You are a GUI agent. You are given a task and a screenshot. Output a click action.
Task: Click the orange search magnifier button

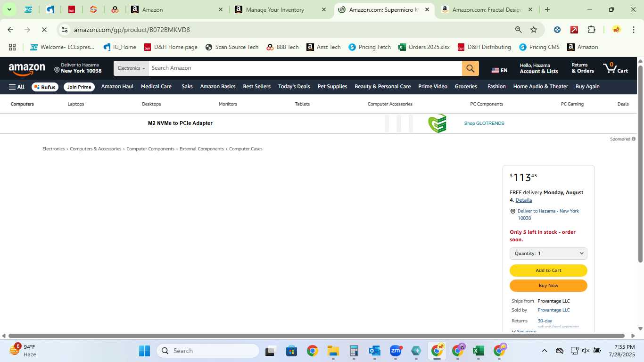pos(470,68)
